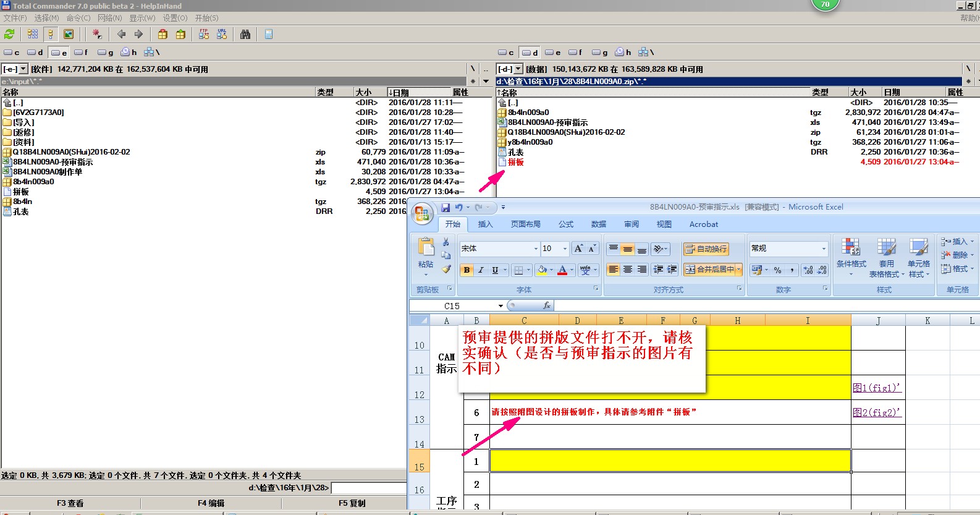
Task: Open the right panel [-d-] drive dropdown
Action: click(518, 69)
